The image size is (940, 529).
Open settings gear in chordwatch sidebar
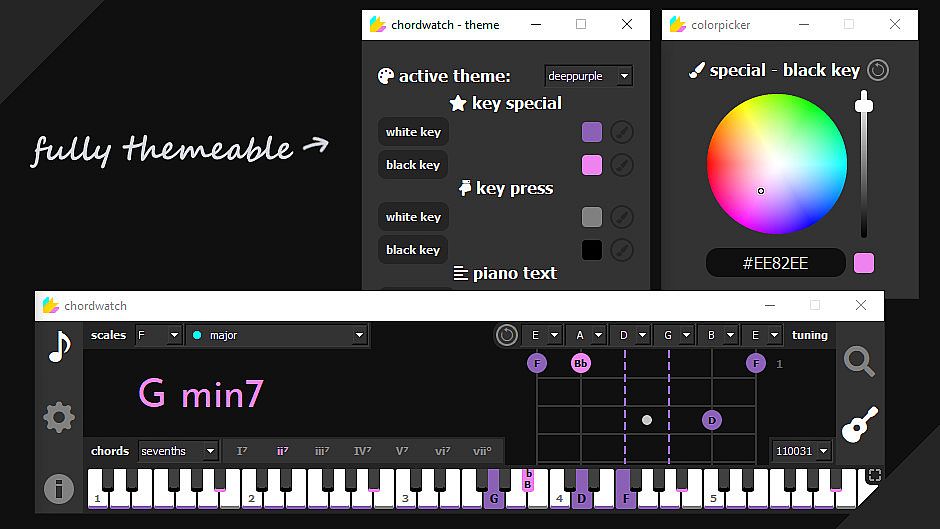pos(59,417)
